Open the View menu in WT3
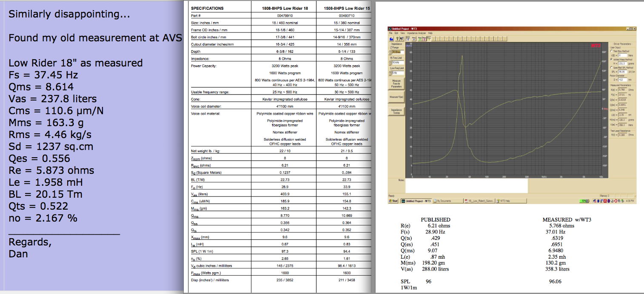Image resolution: width=644 pixels, height=294 pixels. click(x=403, y=33)
